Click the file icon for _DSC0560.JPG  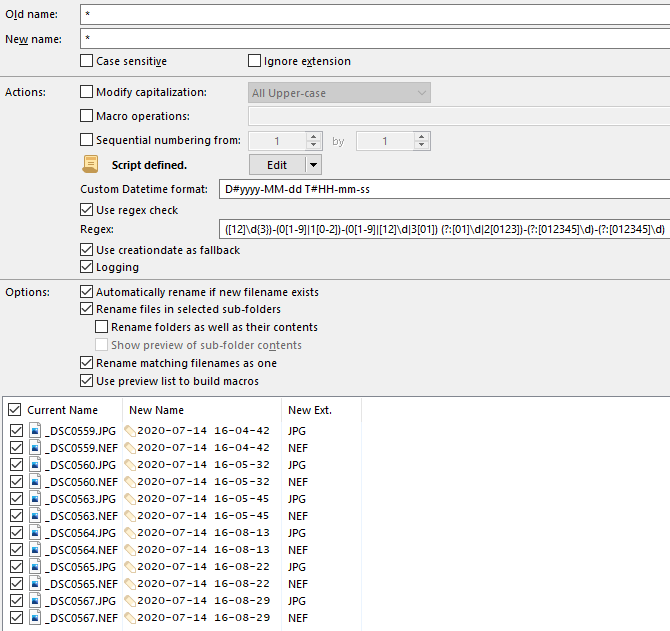click(35, 464)
